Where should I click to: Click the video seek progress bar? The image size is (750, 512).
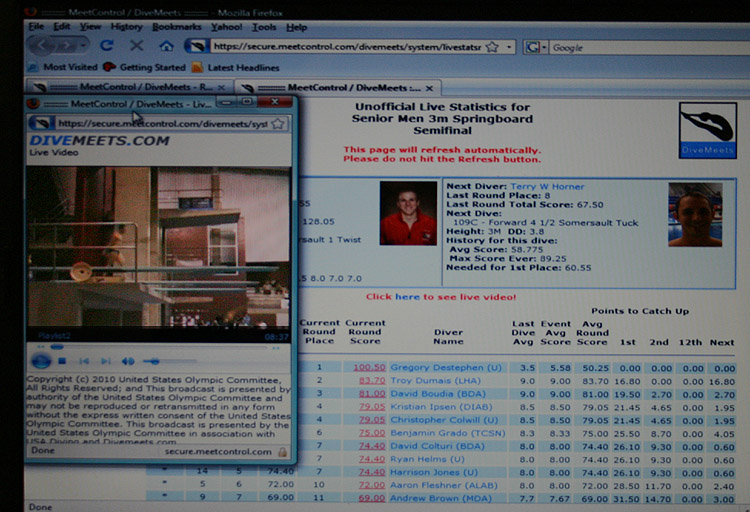158,347
